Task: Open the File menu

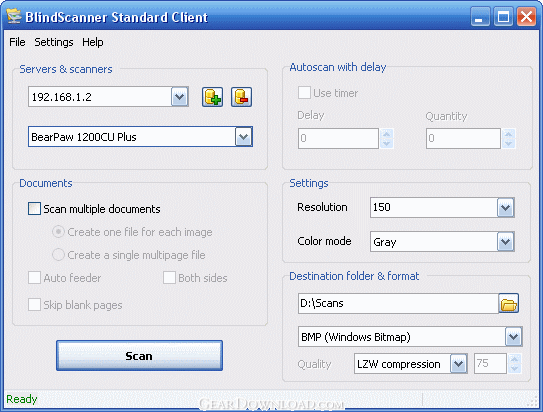Action: pos(17,42)
